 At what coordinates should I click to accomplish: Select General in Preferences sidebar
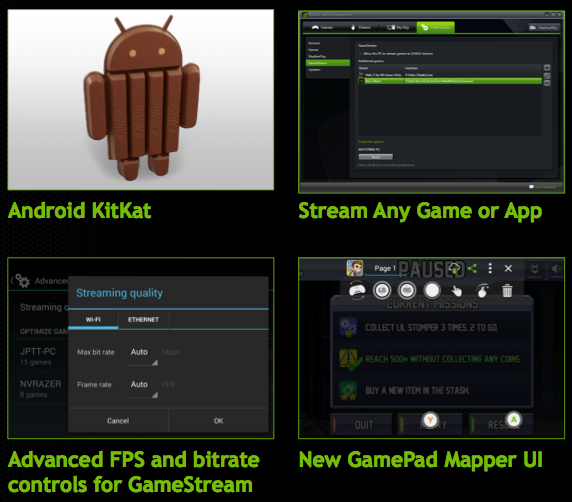(314, 43)
